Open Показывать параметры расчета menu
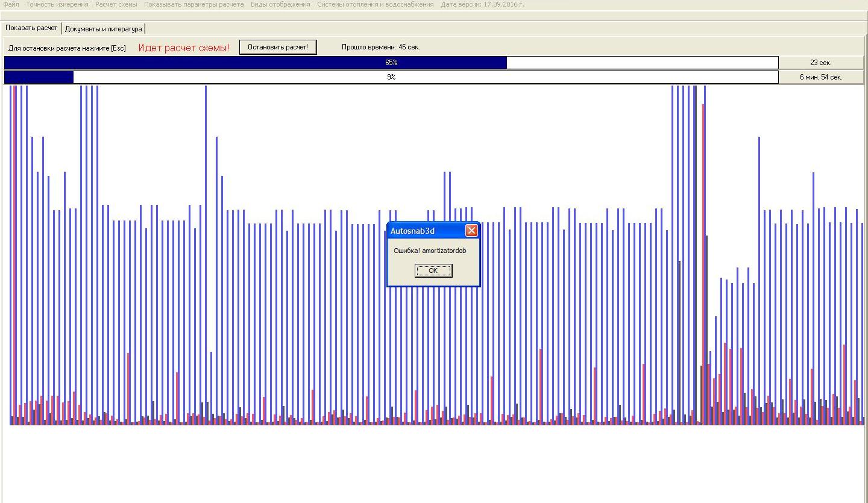 pos(194,4)
